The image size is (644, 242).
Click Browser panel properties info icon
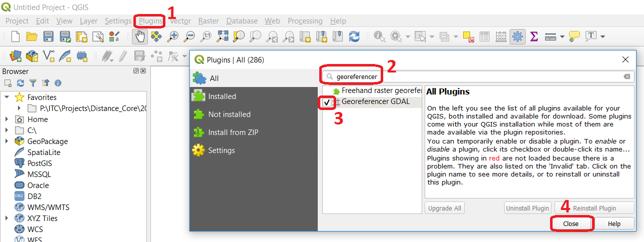point(58,83)
